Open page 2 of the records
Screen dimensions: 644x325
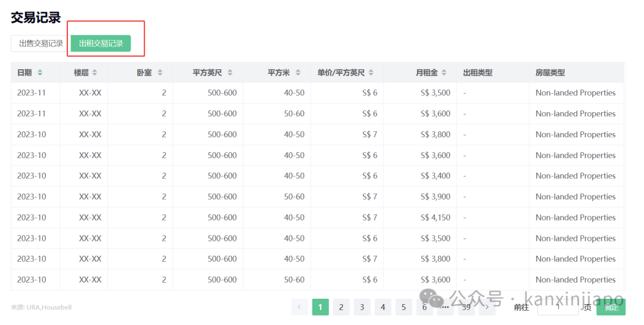341,307
